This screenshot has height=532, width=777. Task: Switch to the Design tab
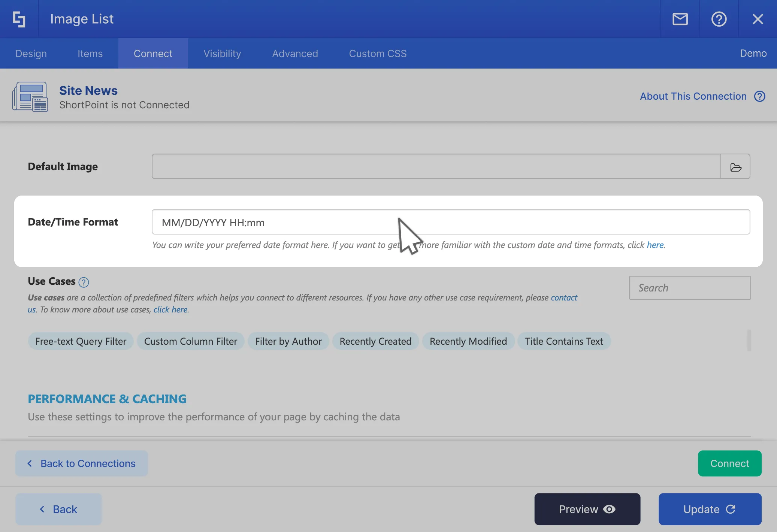pos(31,54)
